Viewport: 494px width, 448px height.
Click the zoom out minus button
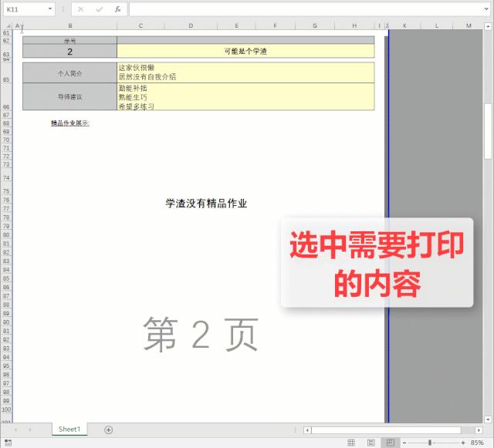[404, 443]
